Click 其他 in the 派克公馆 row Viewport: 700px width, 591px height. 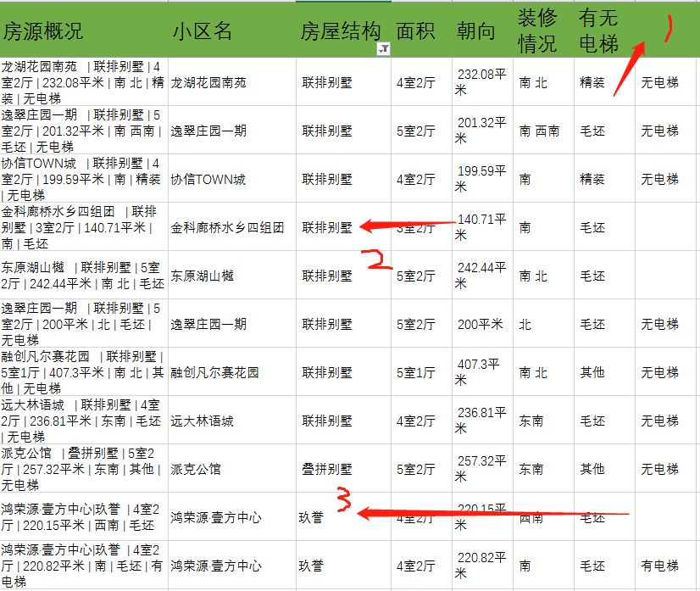[604, 468]
